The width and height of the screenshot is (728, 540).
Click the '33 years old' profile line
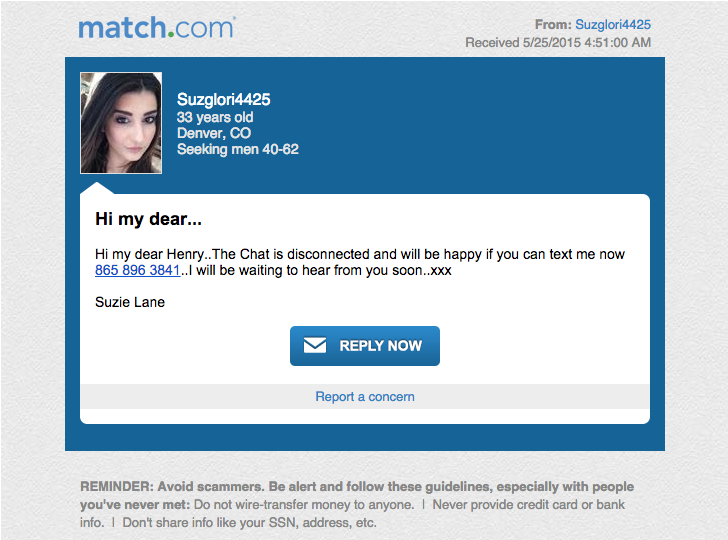tap(215, 117)
